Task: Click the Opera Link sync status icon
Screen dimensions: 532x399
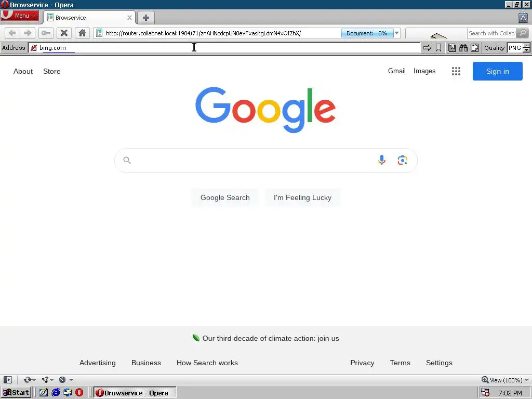Action: [x=27, y=380]
